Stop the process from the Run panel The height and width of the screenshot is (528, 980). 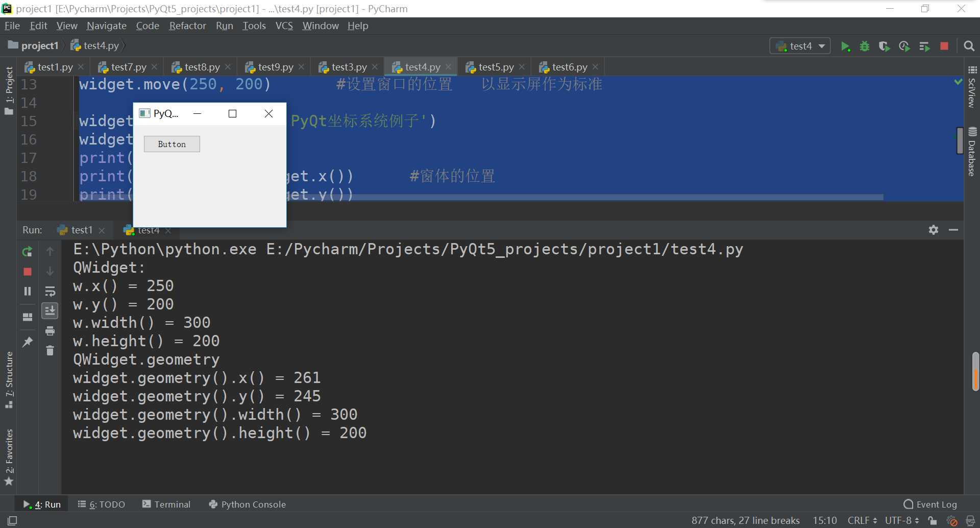click(28, 272)
